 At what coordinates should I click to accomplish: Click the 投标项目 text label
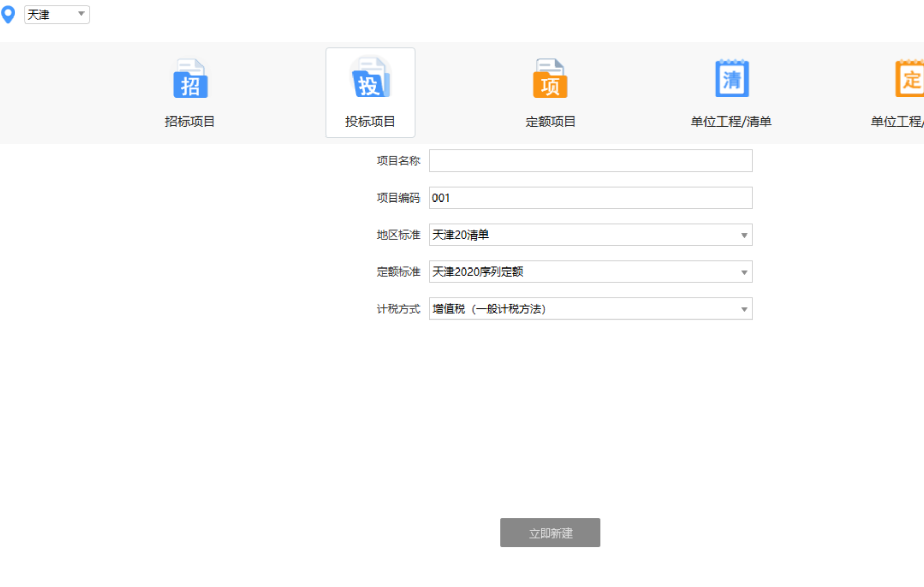point(370,122)
